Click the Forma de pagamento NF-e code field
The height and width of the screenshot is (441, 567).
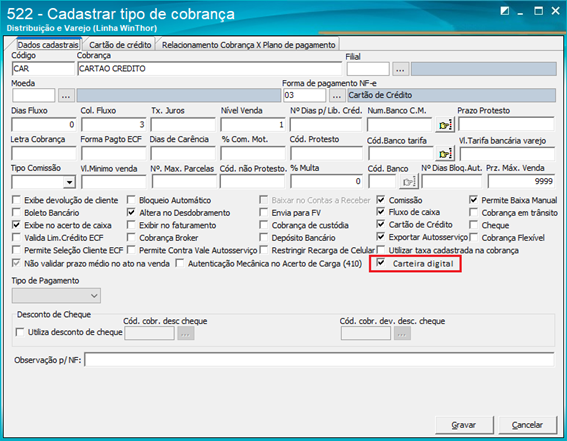tap(304, 95)
